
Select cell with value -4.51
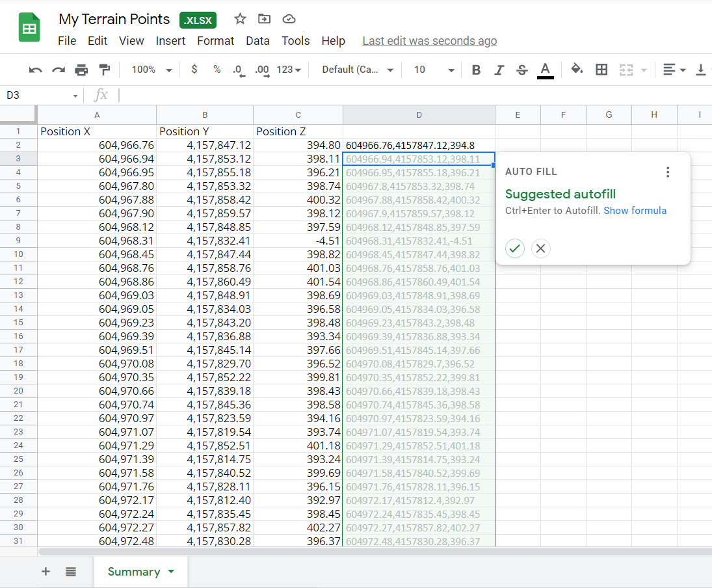(x=298, y=241)
